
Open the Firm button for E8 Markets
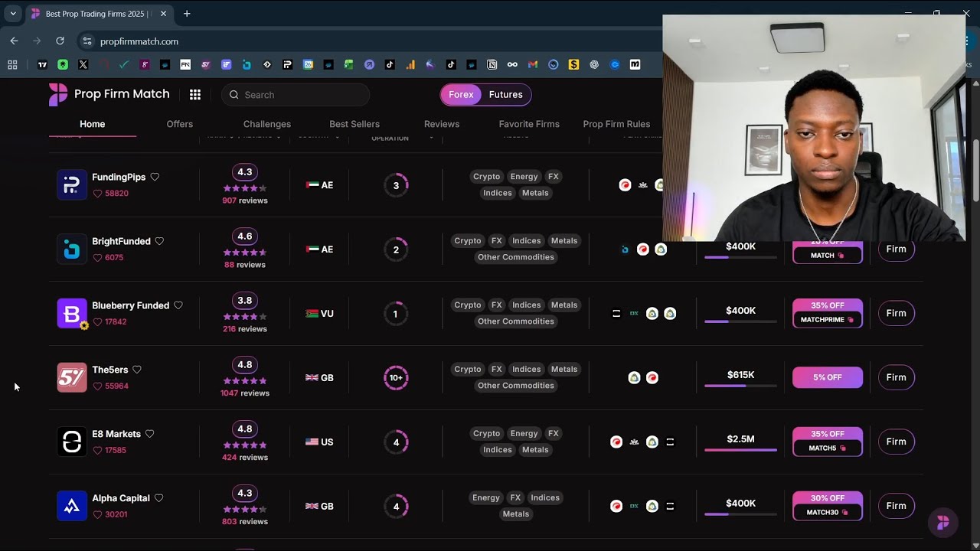point(896,442)
